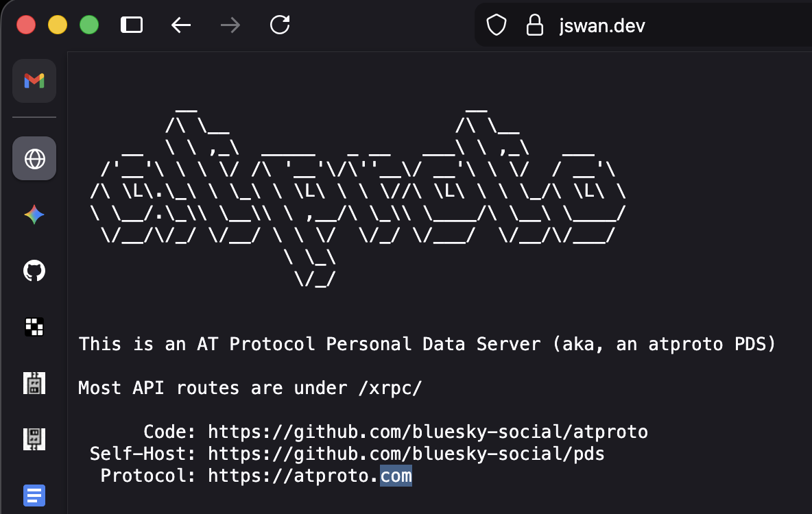Open the shield privacy report icon
This screenshot has height=514, width=812.
496,25
